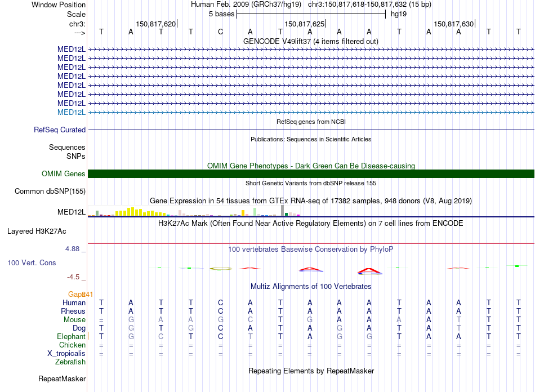This screenshot has height=392, width=535.
Task: Click the X_tropicalis alignment row label
Action: (66, 354)
